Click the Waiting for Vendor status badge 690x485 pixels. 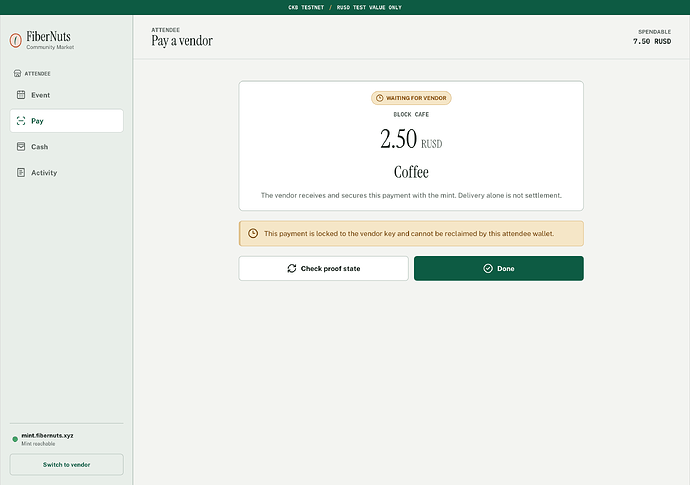click(411, 98)
